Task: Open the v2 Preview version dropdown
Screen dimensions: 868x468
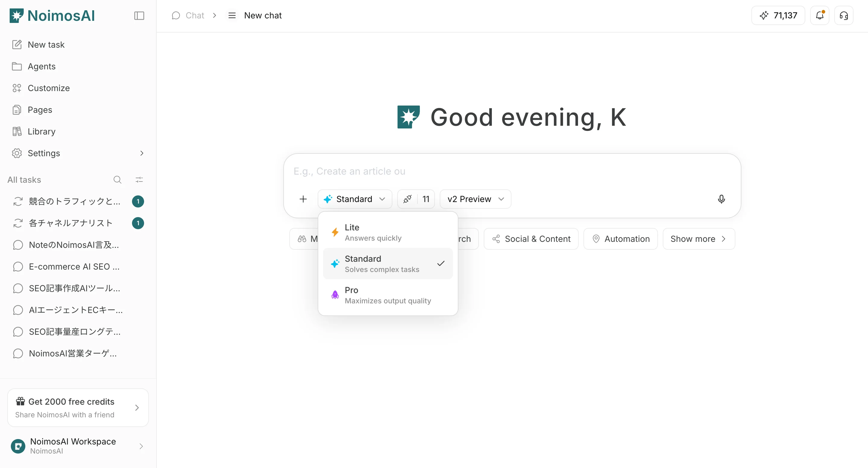Action: 475,199
